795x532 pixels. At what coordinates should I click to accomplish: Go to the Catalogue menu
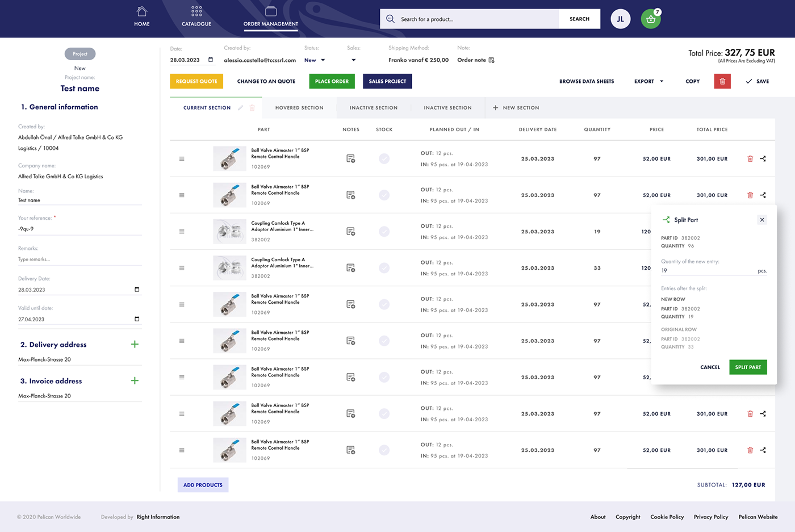196,16
